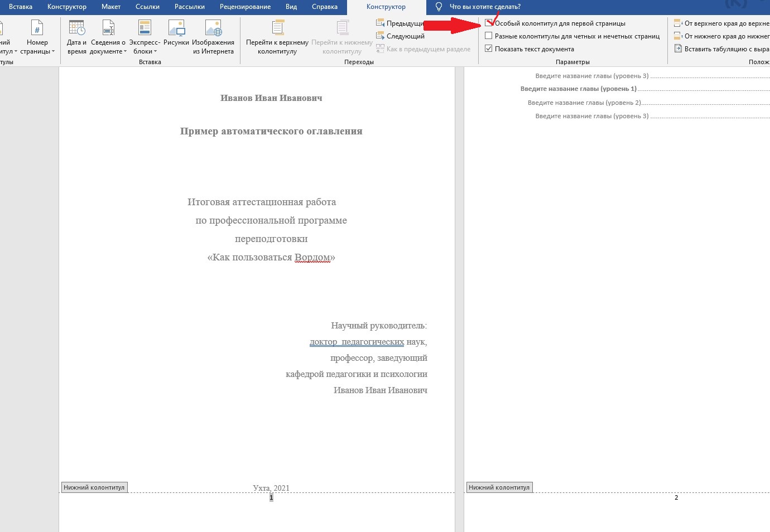Insert Рисунки from the ribbon

pyautogui.click(x=176, y=28)
